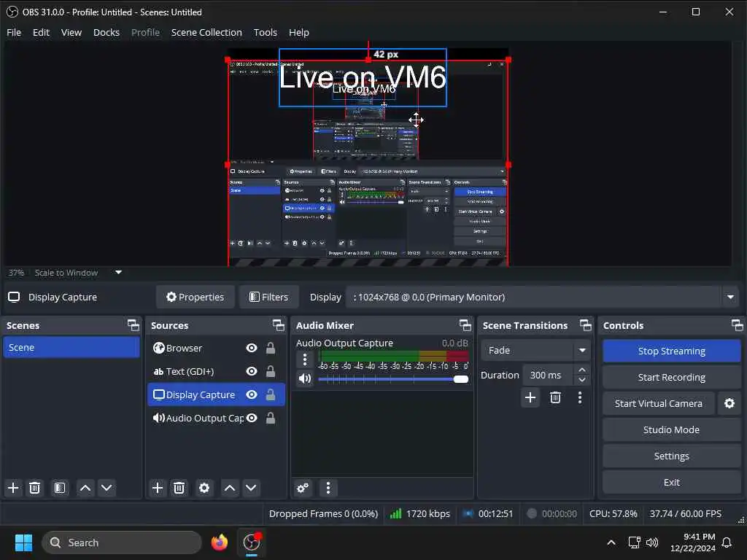Viewport: 747px width, 560px height.
Task: Toggle visibility of Display Capture source
Action: pyautogui.click(x=252, y=394)
